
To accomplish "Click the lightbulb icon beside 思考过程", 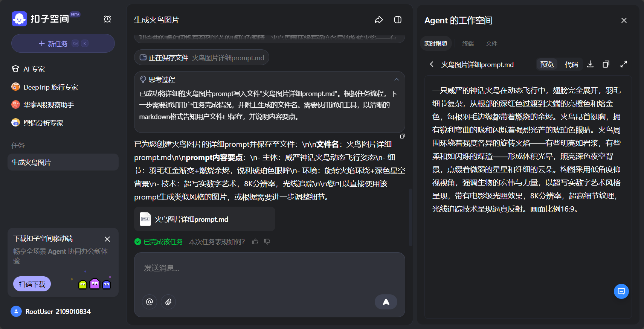I will [143, 79].
